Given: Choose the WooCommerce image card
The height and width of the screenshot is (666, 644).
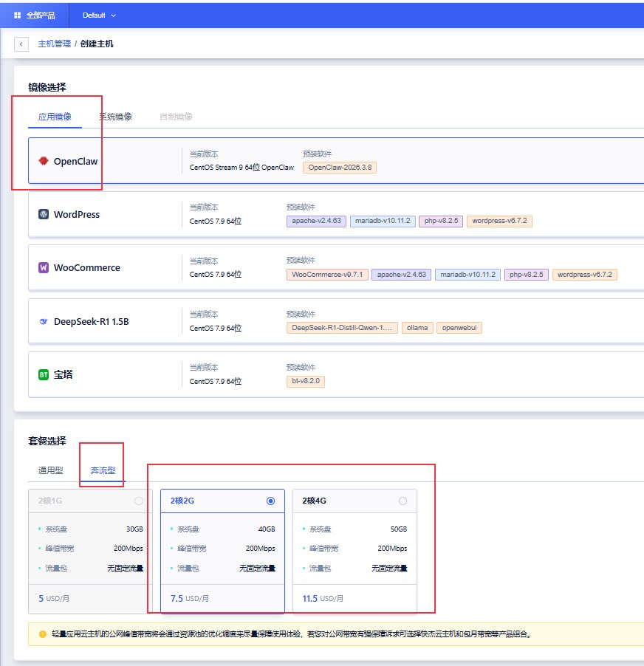Looking at the screenshot, I should click(x=336, y=267).
